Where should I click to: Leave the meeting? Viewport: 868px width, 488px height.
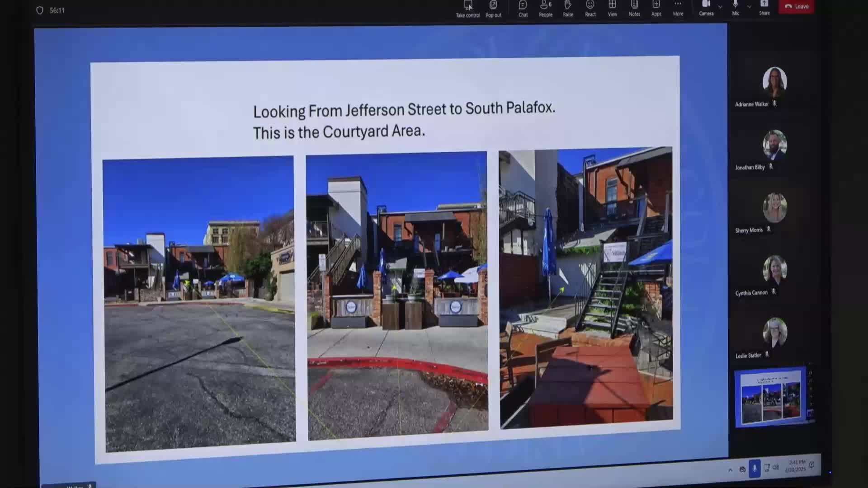pos(796,6)
